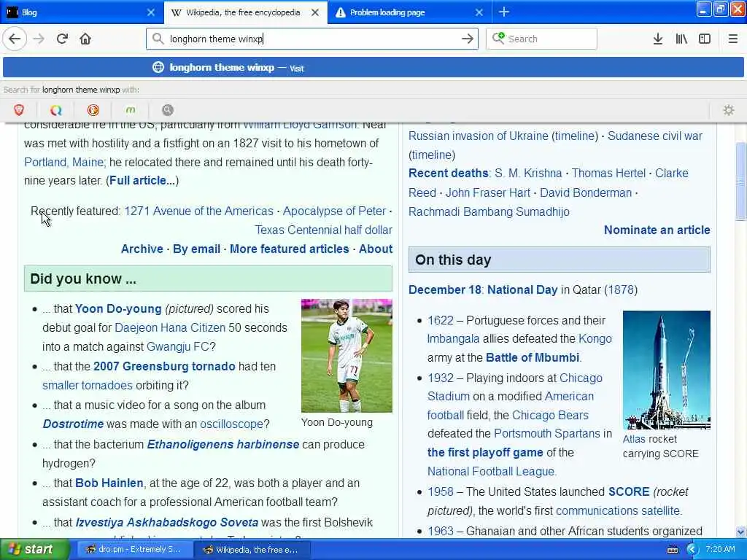Image resolution: width=747 pixels, height=560 pixels.
Task: Click the search engine icon in search box
Action: (498, 38)
